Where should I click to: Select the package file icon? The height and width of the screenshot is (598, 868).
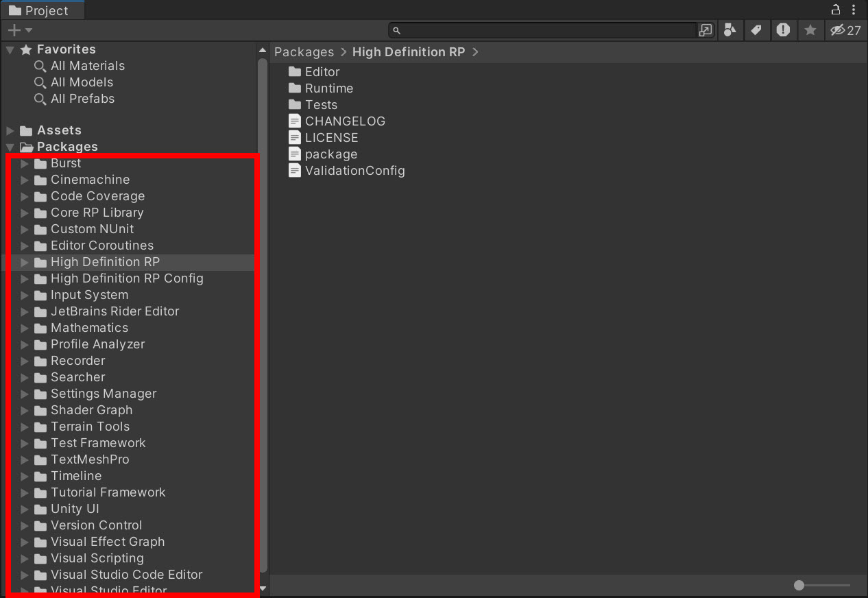[x=295, y=154]
